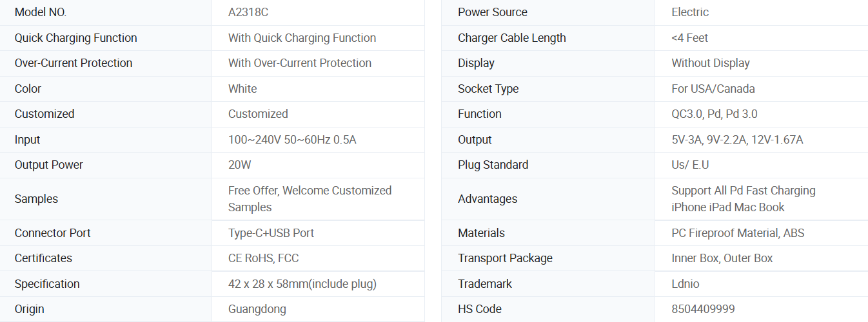The height and width of the screenshot is (322, 868).
Task: Select the HS Code value 8504409999
Action: click(703, 309)
